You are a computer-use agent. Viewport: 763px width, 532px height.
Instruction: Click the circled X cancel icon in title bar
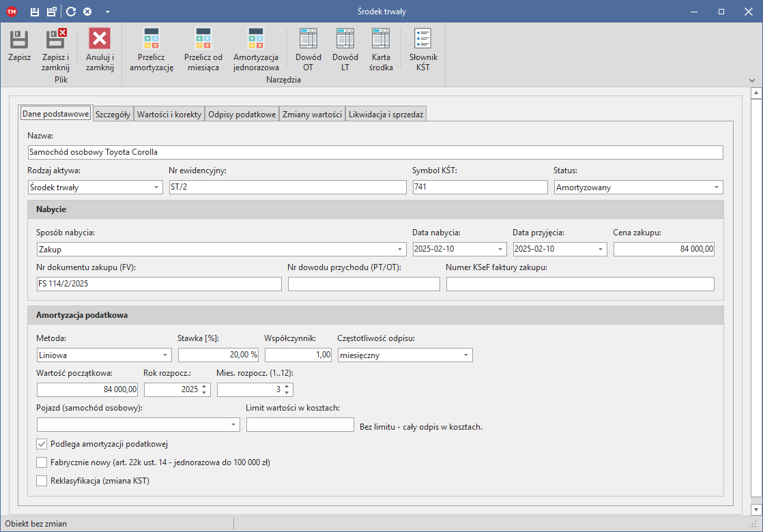[87, 12]
